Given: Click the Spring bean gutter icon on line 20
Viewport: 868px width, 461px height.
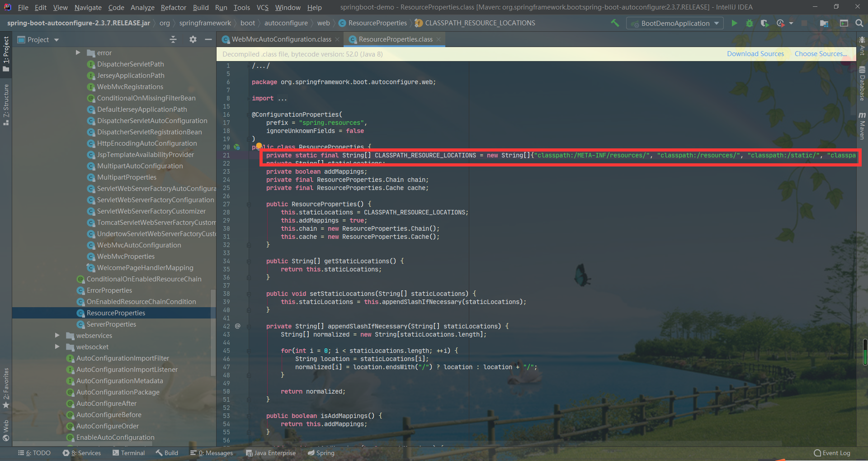Looking at the screenshot, I should pos(237,147).
